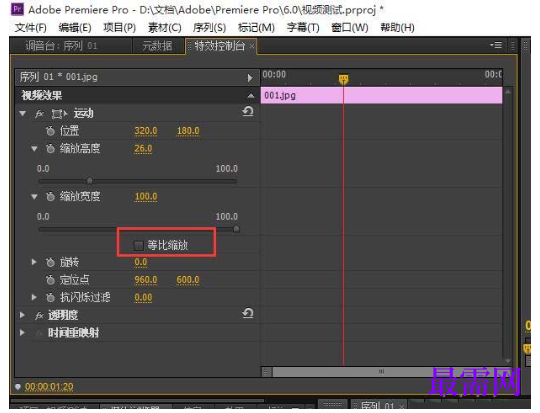This screenshot has height=413, width=540.
Task: Open the 素材(C) menu
Action: tap(165, 28)
